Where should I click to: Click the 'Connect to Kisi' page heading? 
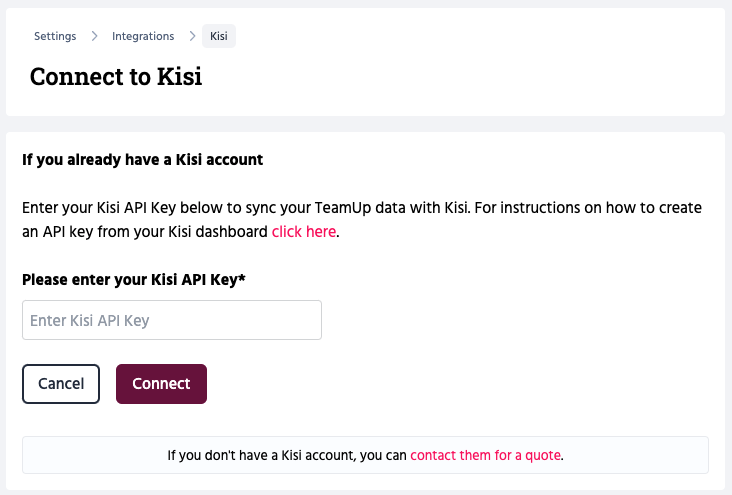click(x=116, y=76)
